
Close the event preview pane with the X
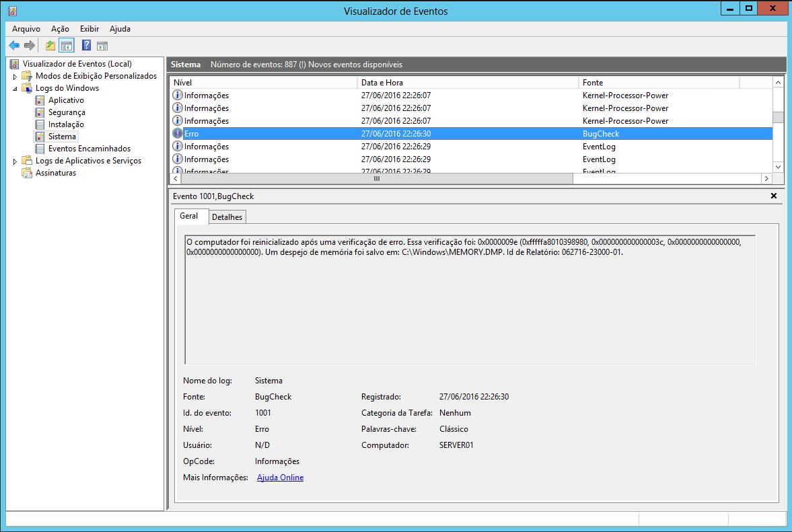773,196
